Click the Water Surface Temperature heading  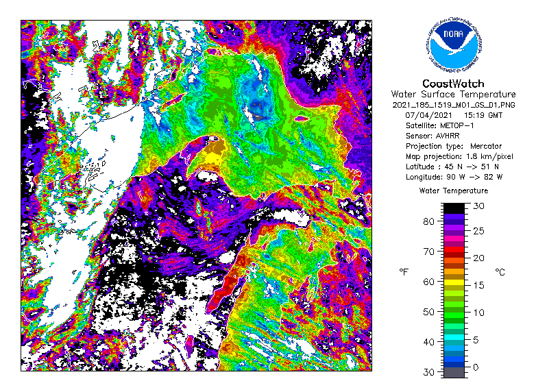[x=453, y=95]
